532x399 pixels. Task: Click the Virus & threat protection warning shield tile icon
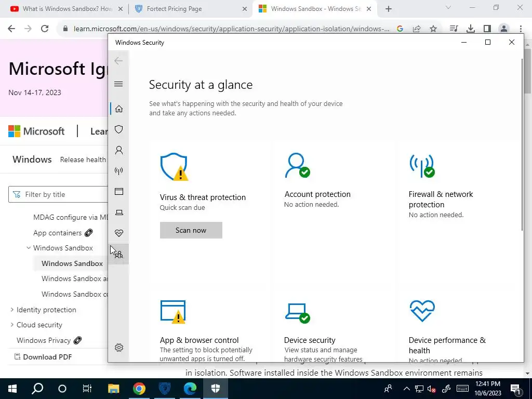174,167
